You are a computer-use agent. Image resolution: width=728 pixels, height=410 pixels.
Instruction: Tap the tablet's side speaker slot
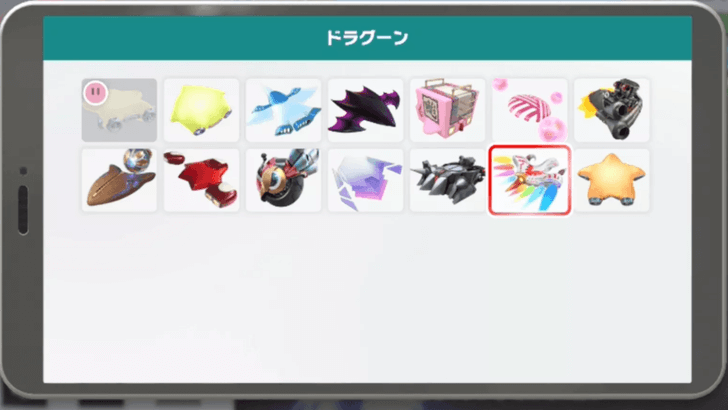[x=23, y=210]
